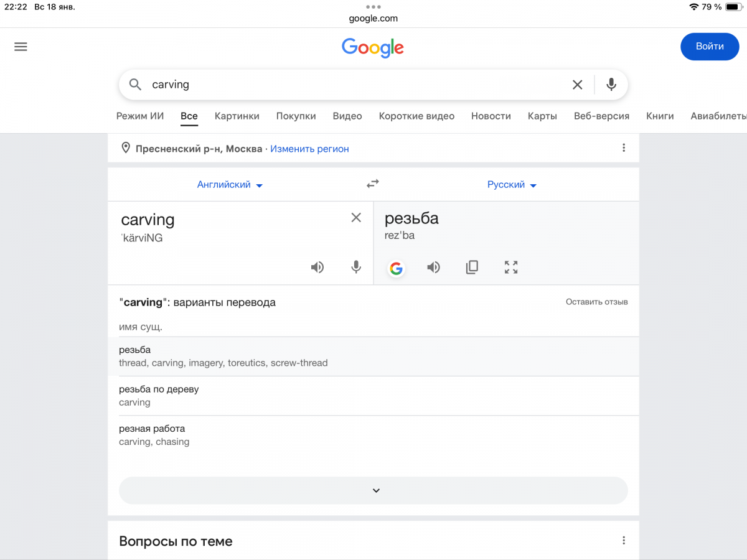This screenshot has width=747, height=560.
Task: Open the Английский source language dropdown
Action: pos(230,185)
